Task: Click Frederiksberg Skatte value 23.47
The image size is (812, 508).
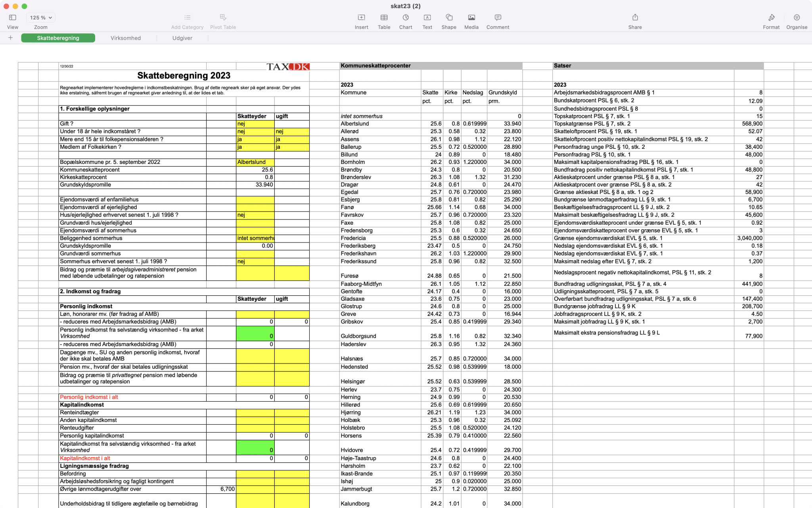Action: click(x=432, y=246)
